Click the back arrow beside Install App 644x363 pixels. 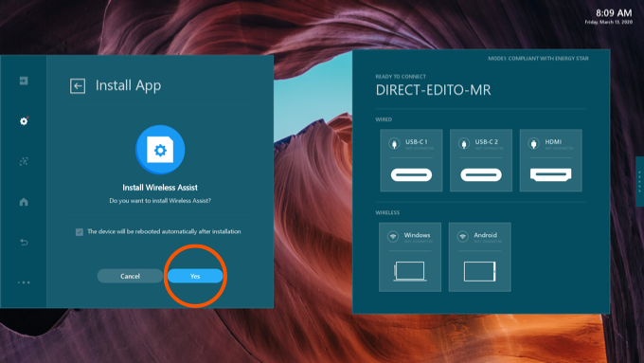[x=78, y=86]
